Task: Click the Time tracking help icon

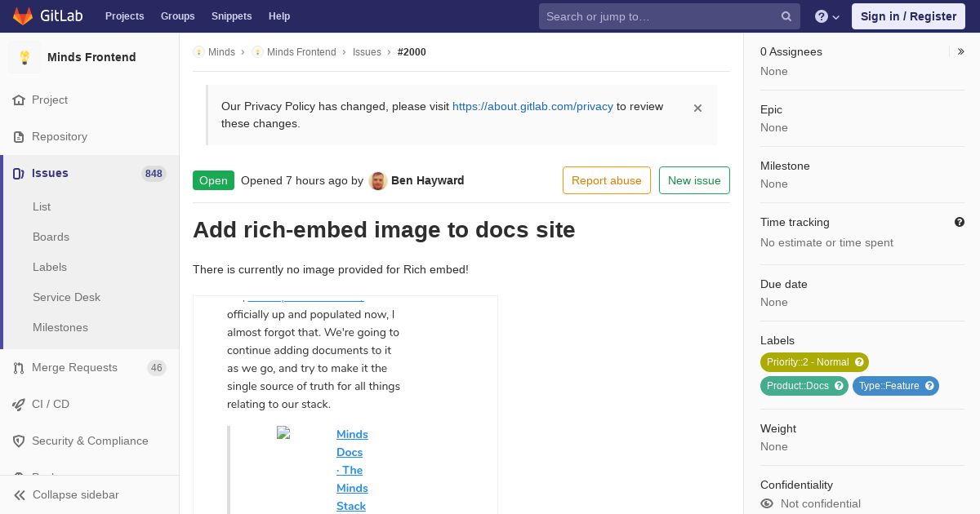Action: [x=960, y=222]
